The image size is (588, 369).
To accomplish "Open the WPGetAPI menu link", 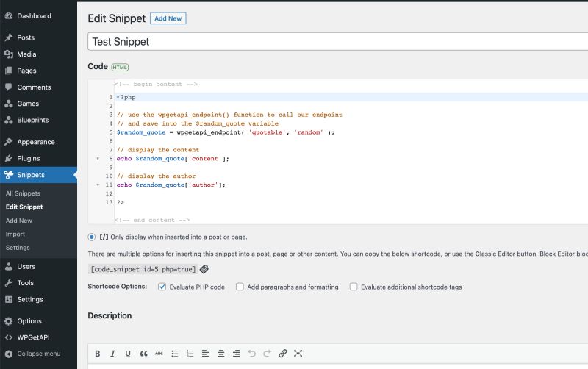I will pos(33,337).
